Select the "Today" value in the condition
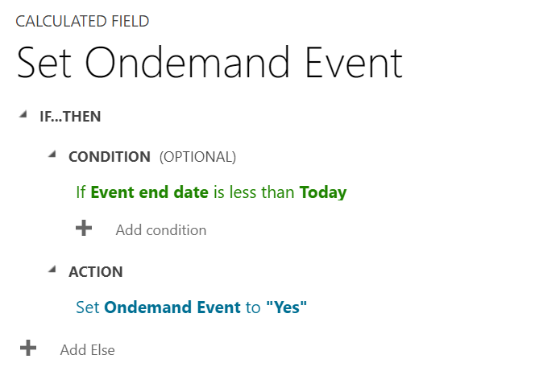This screenshot has height=392, width=535. click(x=322, y=192)
